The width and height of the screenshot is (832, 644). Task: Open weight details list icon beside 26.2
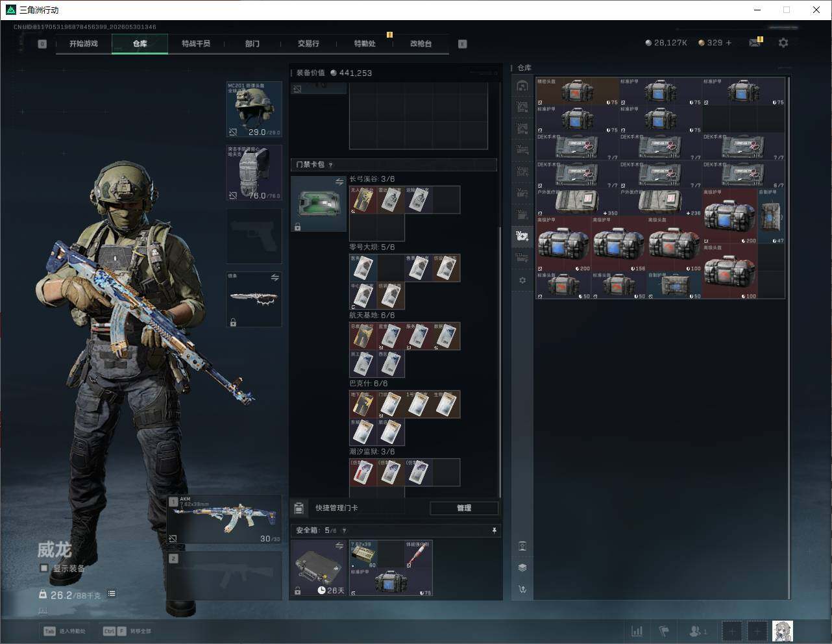tap(112, 593)
